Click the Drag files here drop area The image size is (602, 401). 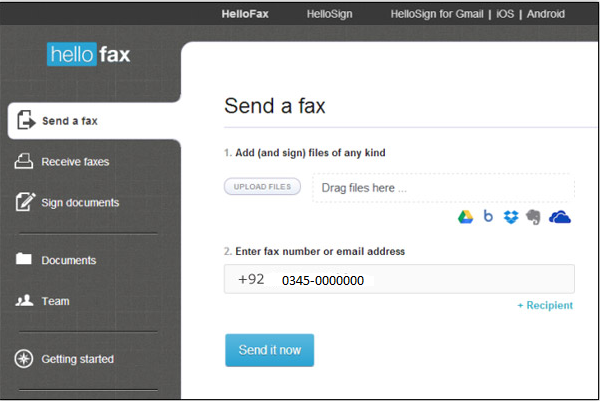point(443,187)
